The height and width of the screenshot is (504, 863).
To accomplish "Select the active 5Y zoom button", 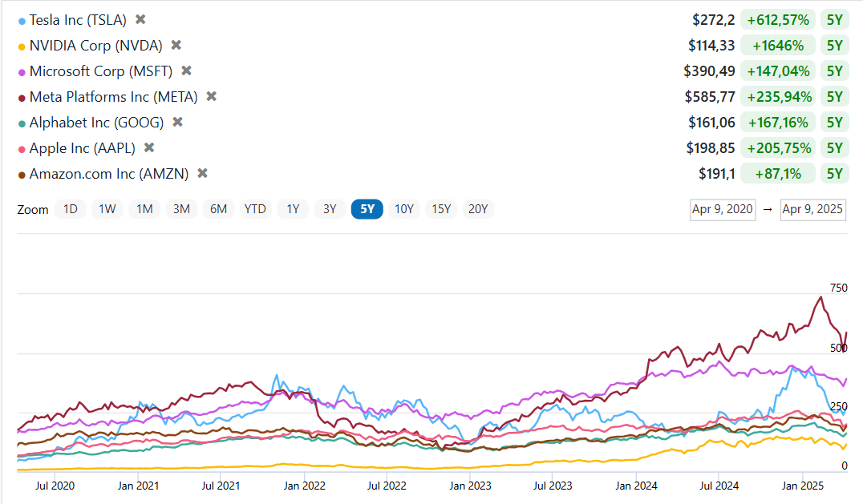I will tap(367, 209).
